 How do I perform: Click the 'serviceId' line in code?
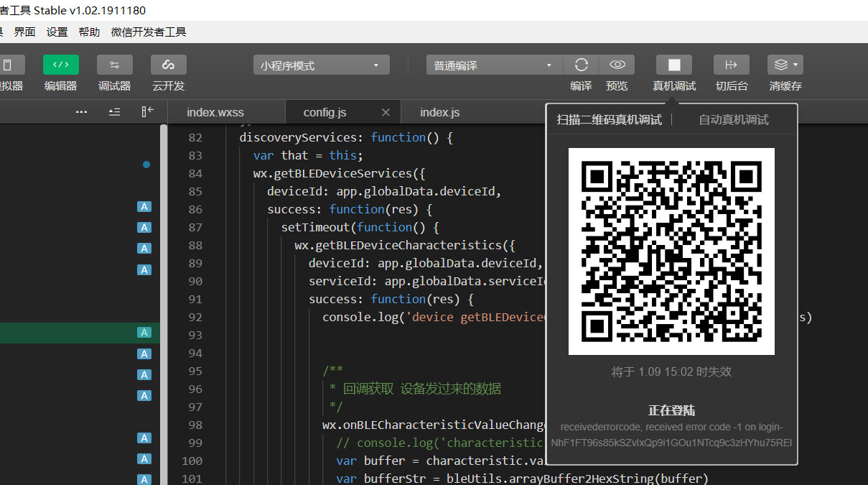427,281
